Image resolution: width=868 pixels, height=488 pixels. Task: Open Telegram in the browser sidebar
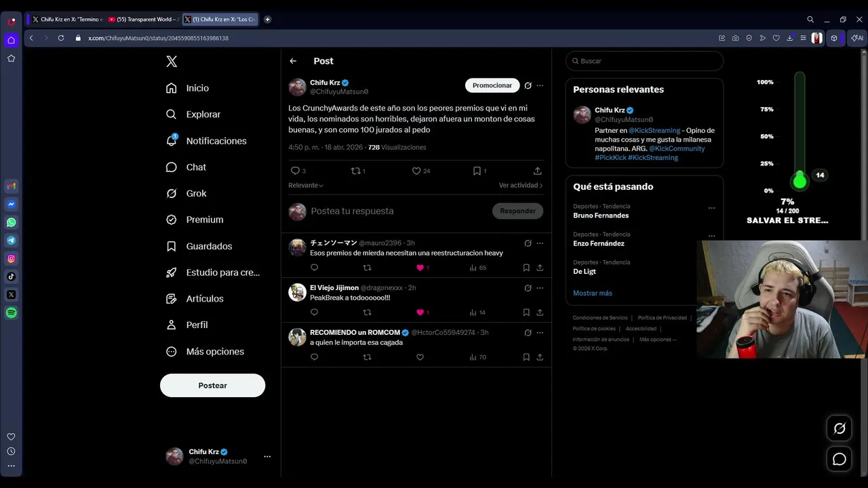[12, 241]
